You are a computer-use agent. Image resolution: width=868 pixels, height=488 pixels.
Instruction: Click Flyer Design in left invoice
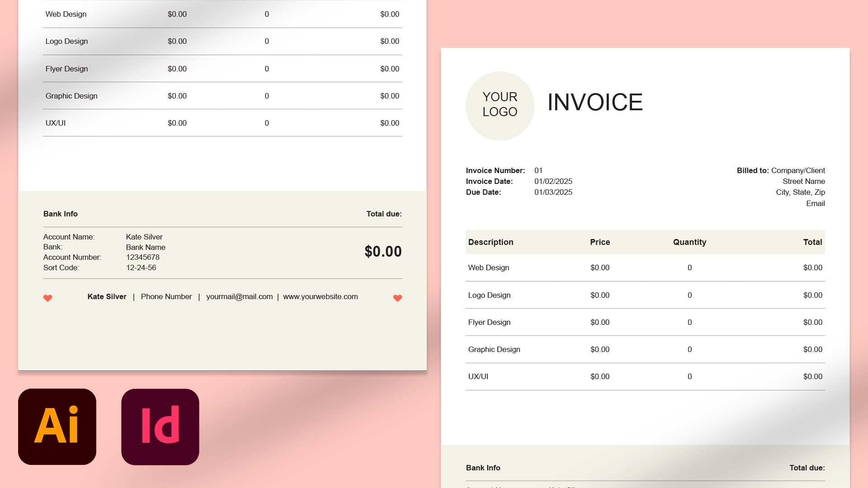pyautogui.click(x=66, y=69)
